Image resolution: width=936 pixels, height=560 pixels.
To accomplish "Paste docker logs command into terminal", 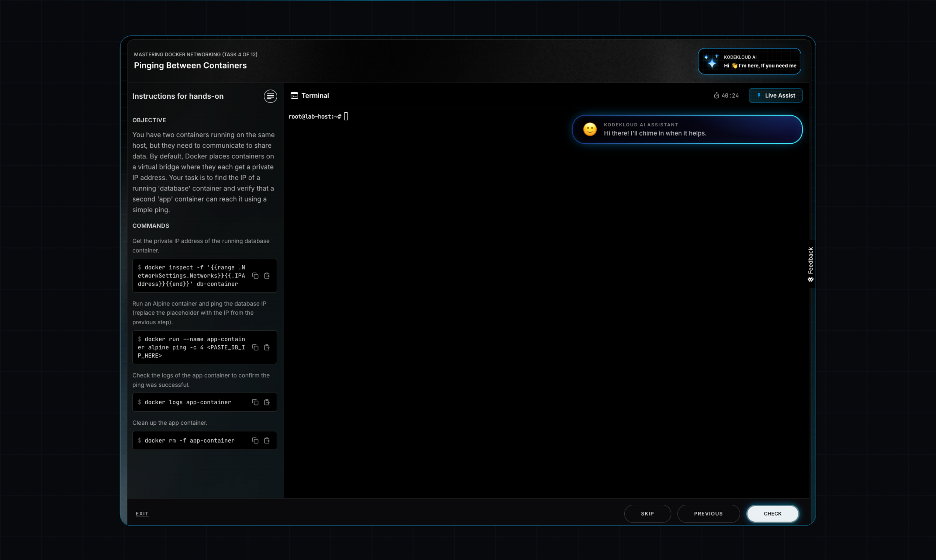I will [x=267, y=402].
